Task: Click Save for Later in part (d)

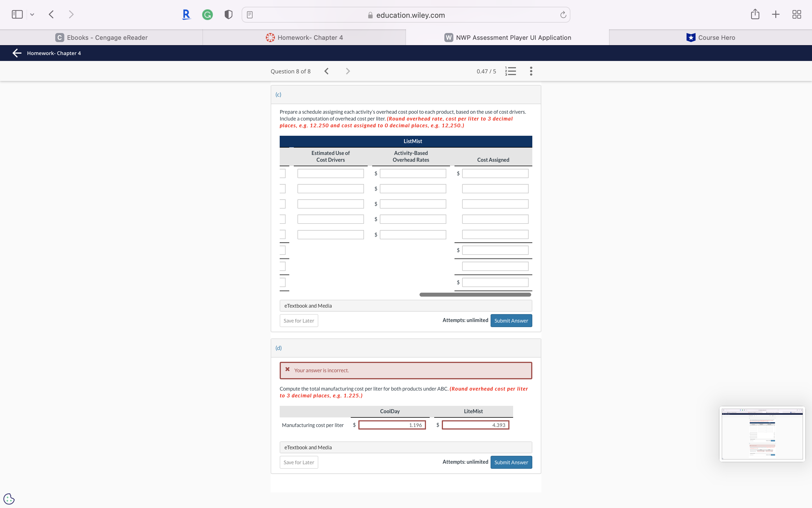Action: pos(299,462)
